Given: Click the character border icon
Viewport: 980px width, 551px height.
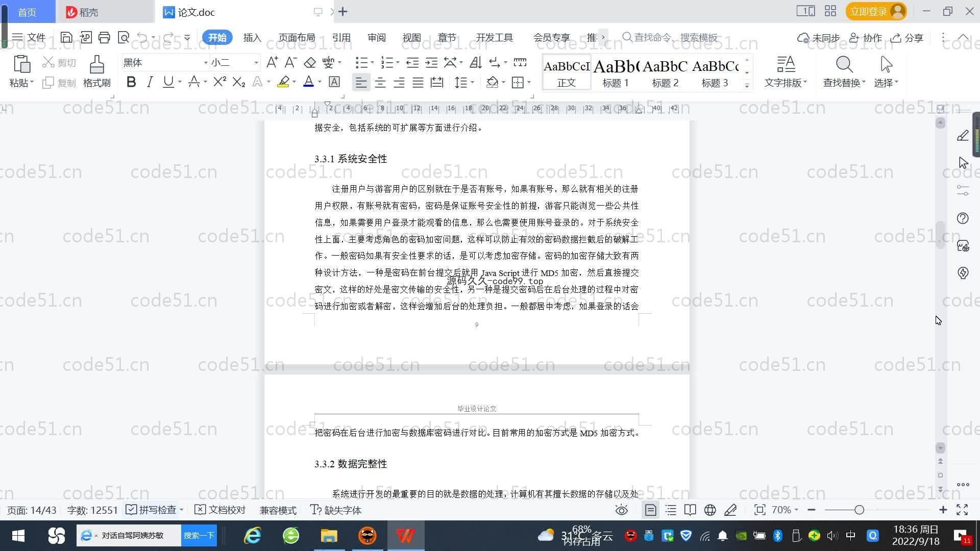Looking at the screenshot, I should pos(334,82).
